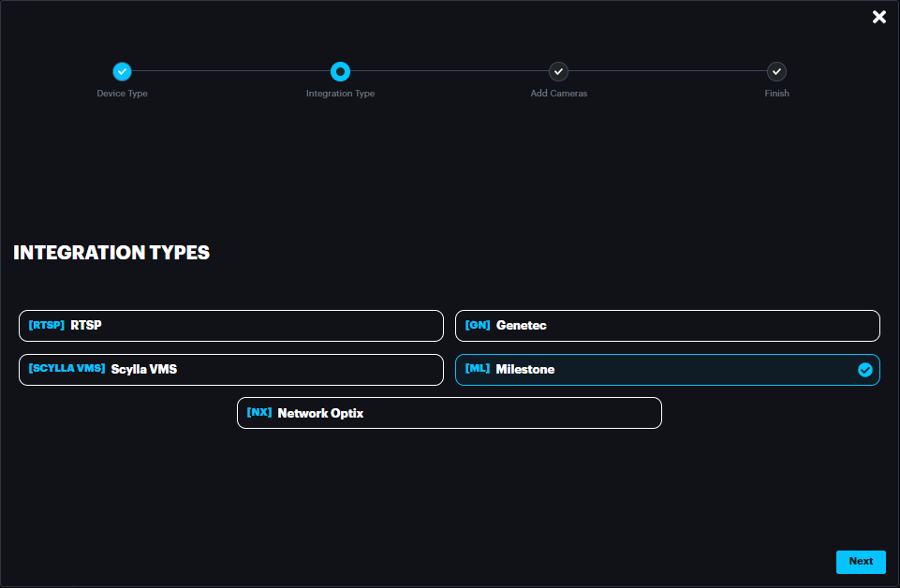This screenshot has width=900, height=588.
Task: Click the Integration Type step label
Action: (x=340, y=94)
